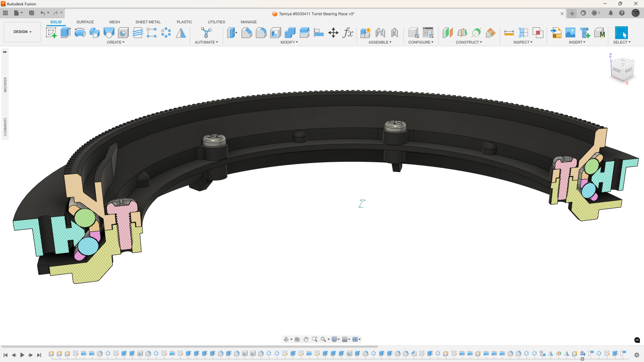Click the RIGHT face of ViewCube

tap(628, 70)
